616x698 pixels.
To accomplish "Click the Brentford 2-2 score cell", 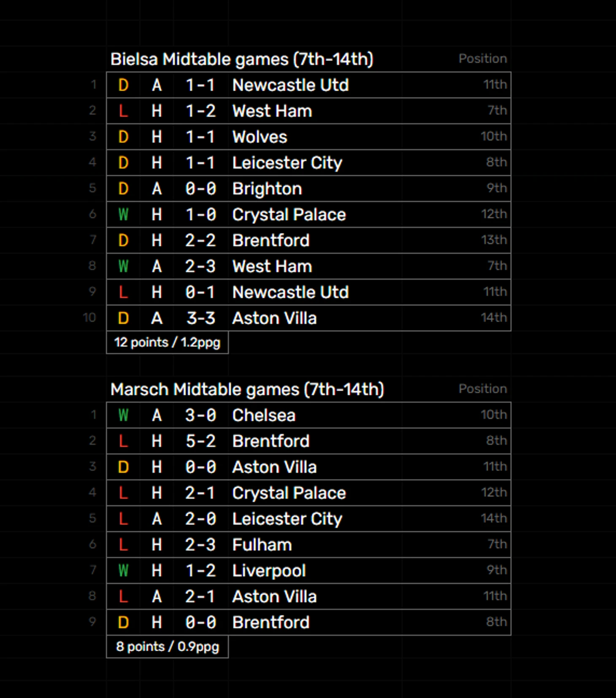I will tap(201, 241).
